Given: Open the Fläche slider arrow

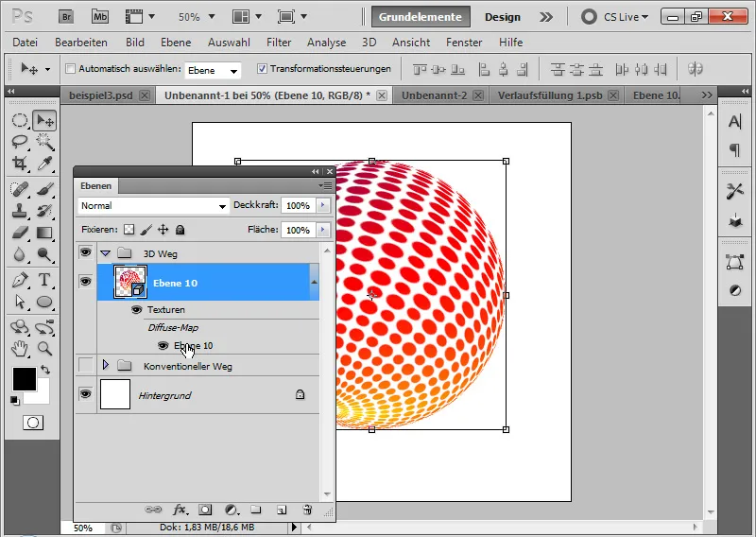Looking at the screenshot, I should [323, 230].
